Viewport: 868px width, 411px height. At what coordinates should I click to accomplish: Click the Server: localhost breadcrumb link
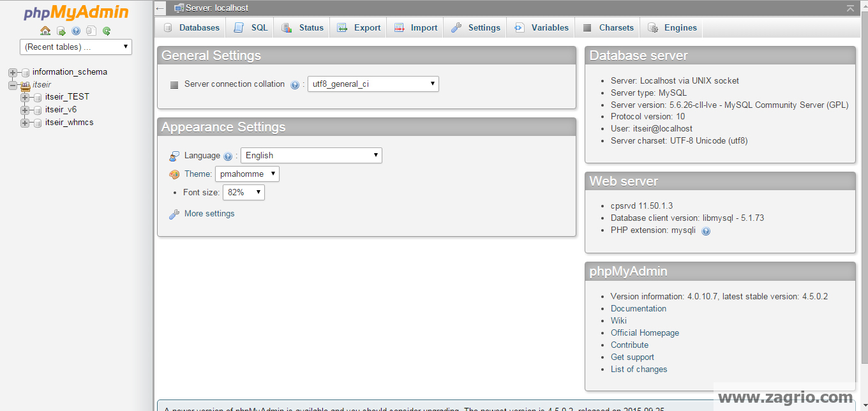pyautogui.click(x=217, y=8)
